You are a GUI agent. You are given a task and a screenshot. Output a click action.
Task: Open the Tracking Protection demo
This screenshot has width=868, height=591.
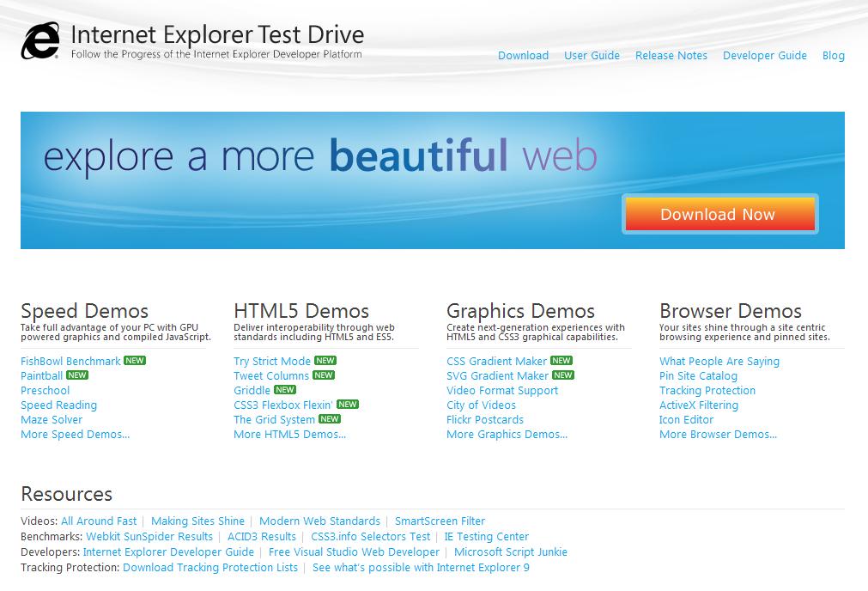(707, 391)
